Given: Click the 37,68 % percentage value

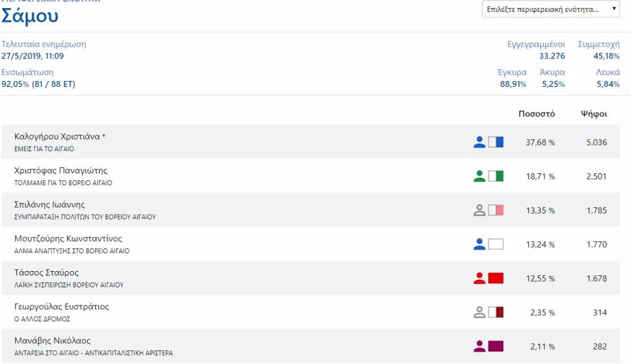Looking at the screenshot, I should [x=540, y=143].
